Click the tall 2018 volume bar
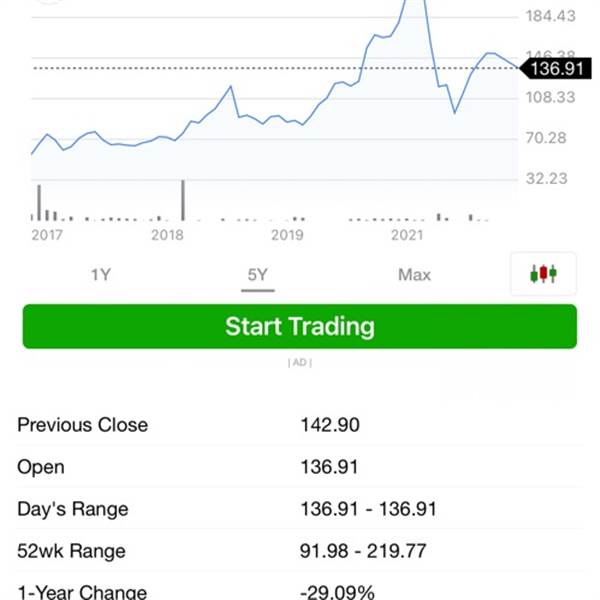 pos(183,200)
